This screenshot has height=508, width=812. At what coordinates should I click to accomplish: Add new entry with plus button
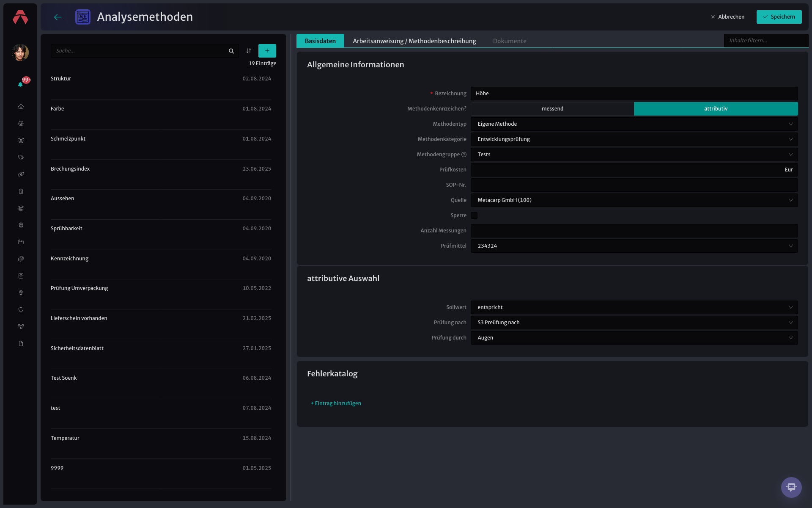point(267,51)
